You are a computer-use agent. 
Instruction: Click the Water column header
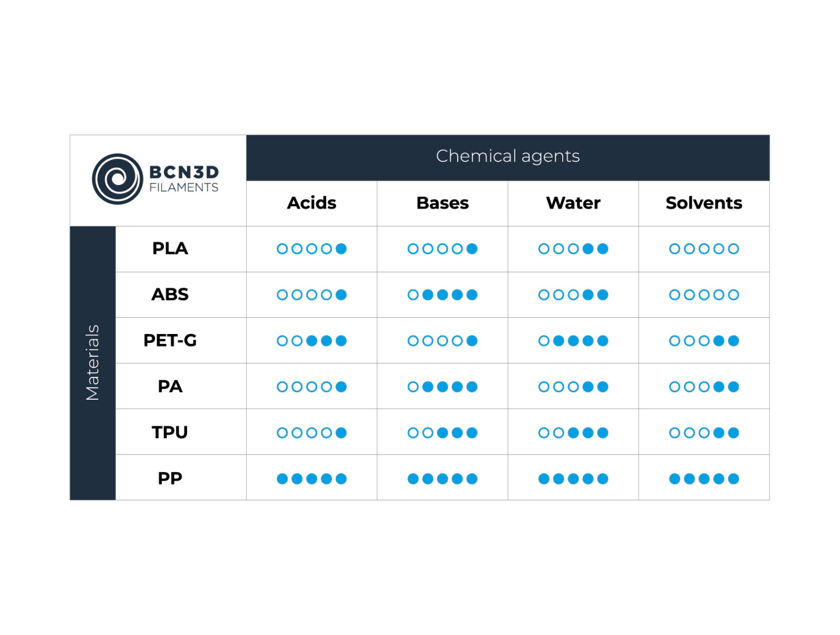coord(573,203)
